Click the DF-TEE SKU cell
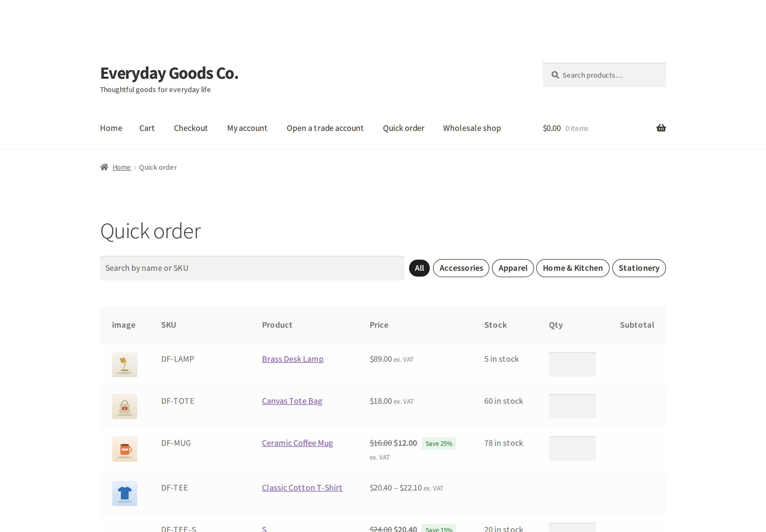Image resolution: width=766 pixels, height=532 pixels. 175,488
